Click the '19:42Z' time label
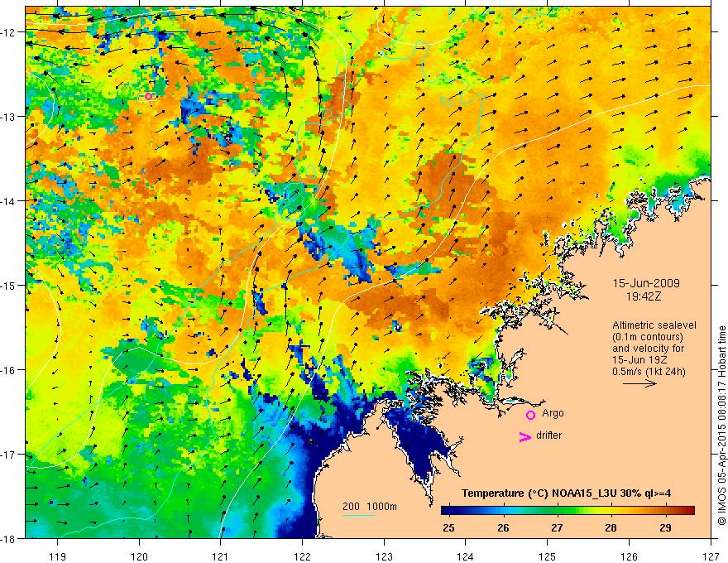Image resolution: width=728 pixels, height=563 pixels. [643, 296]
